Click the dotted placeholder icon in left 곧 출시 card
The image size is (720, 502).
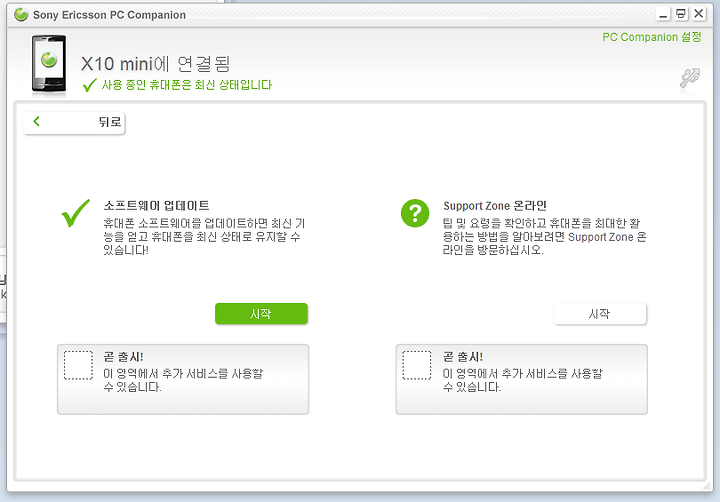79,366
